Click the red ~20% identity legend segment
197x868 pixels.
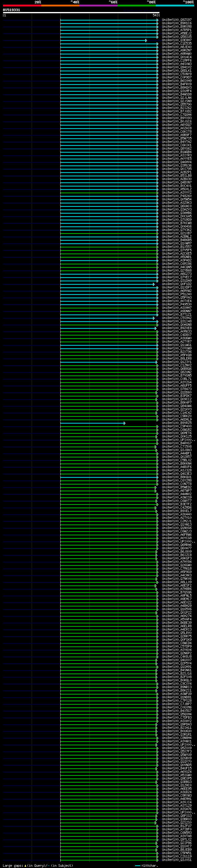pyautogui.click(x=22, y=6)
